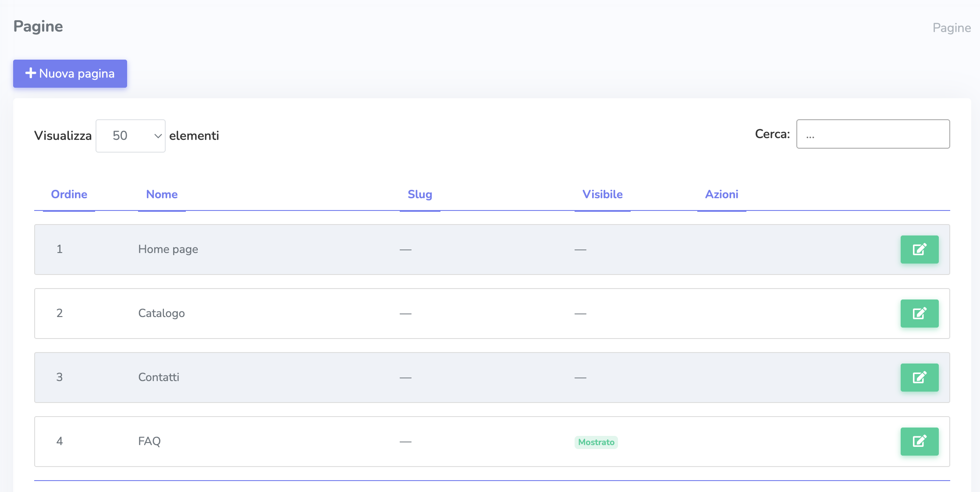Select the Catalogo row name
980x492 pixels.
click(x=161, y=314)
